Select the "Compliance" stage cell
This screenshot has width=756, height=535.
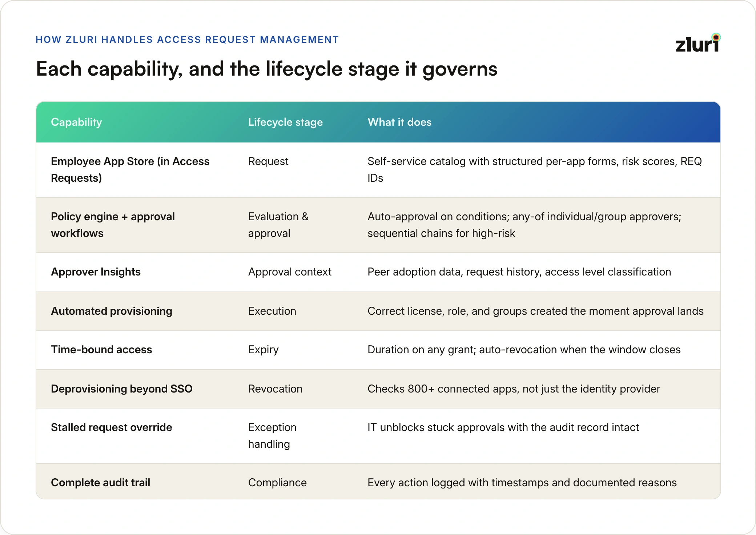point(277,483)
